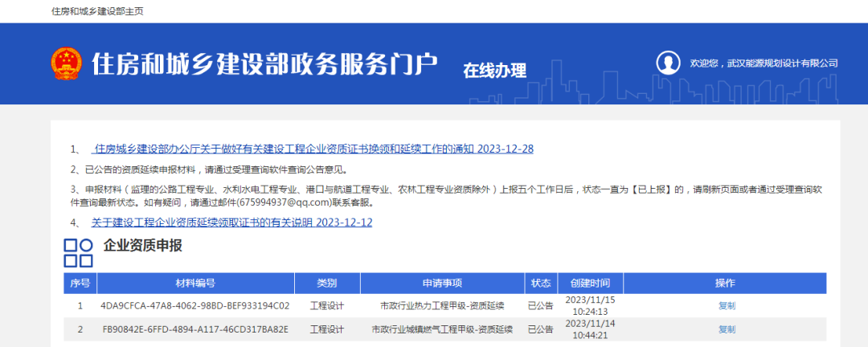Click notice 2 about 已公告的资质延续申报材料

click(209, 169)
